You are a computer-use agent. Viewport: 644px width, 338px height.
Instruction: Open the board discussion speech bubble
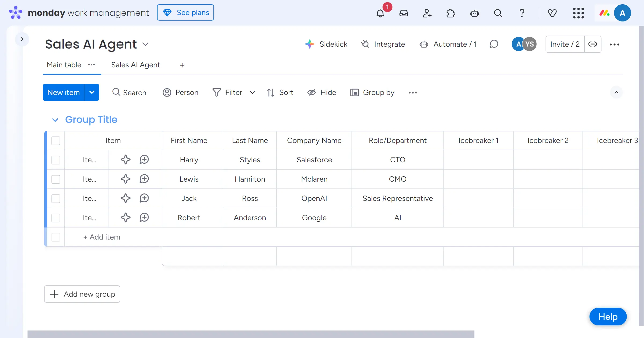pos(494,44)
